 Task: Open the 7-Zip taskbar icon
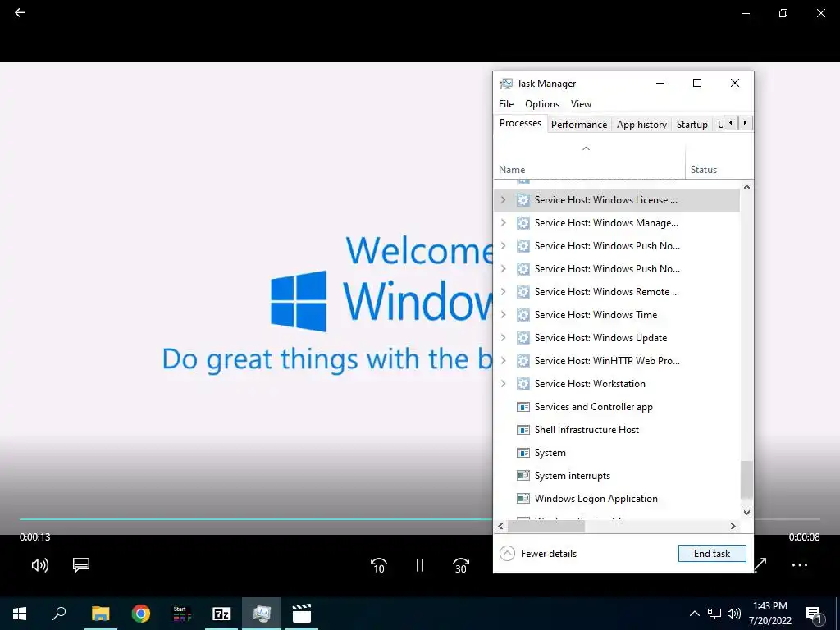tap(221, 614)
